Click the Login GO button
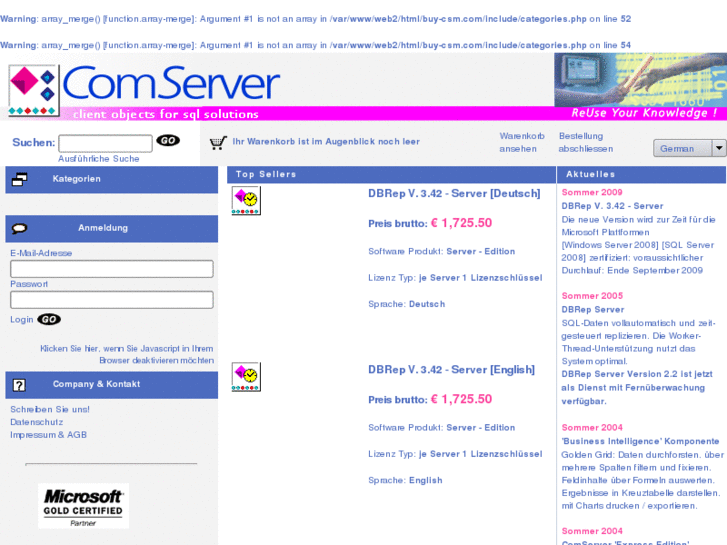Screen dimensions: 727x545 [49, 319]
